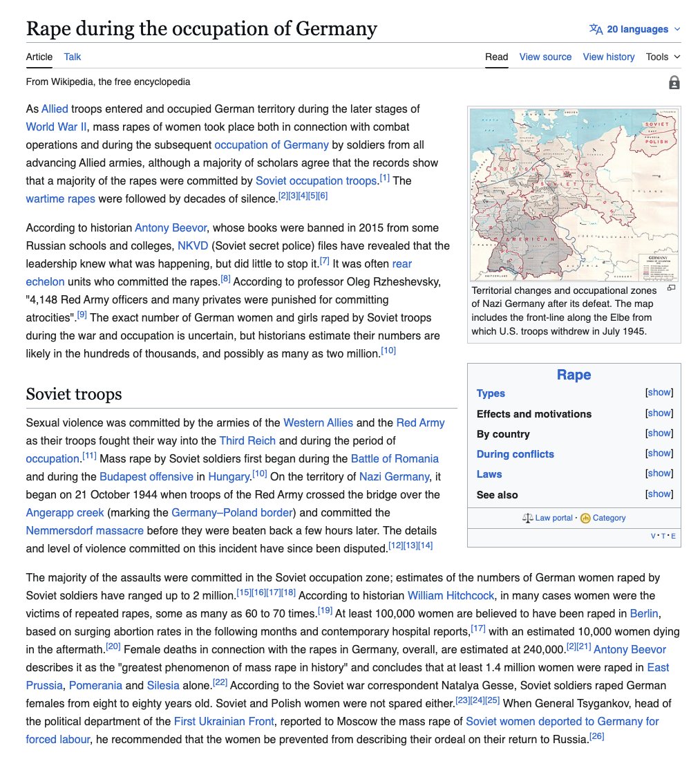Click the language translation icon

click(x=596, y=29)
